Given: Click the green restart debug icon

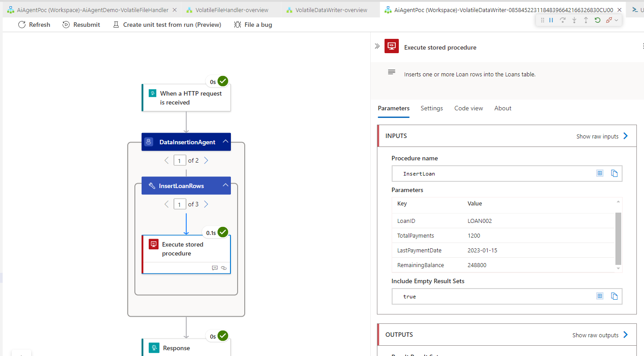Looking at the screenshot, I should click(597, 20).
